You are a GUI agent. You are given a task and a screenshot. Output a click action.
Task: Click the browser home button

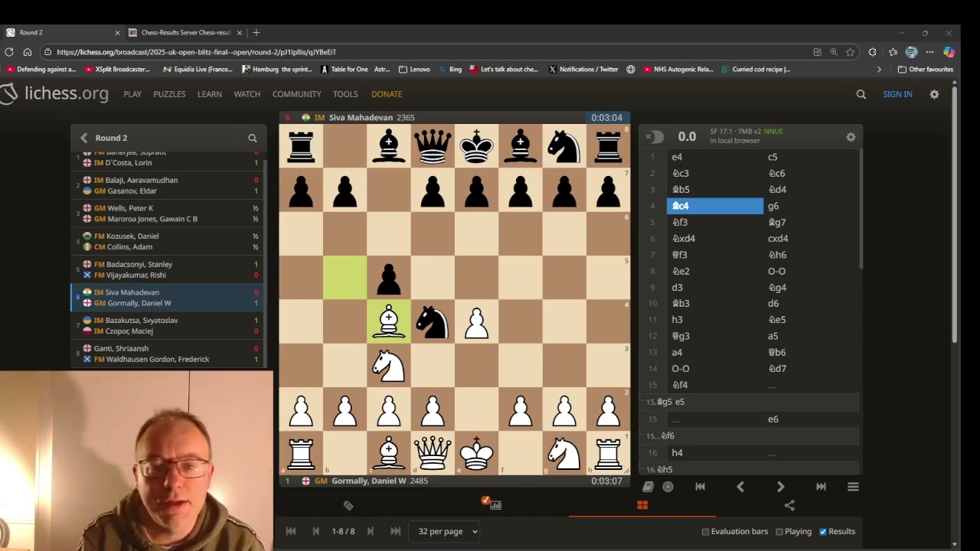click(x=28, y=52)
